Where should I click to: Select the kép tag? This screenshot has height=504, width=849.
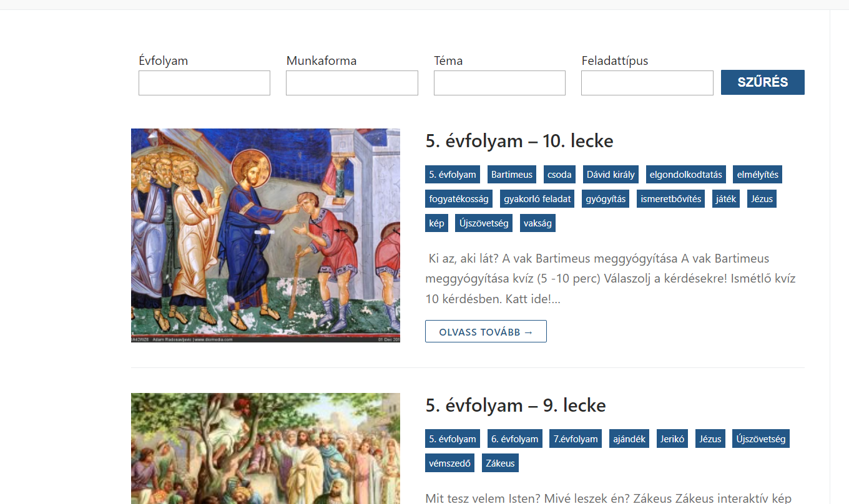coord(436,223)
